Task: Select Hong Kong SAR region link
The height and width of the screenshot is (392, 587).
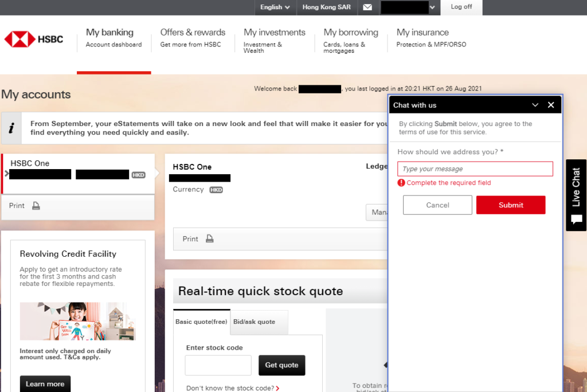Action: pos(326,7)
